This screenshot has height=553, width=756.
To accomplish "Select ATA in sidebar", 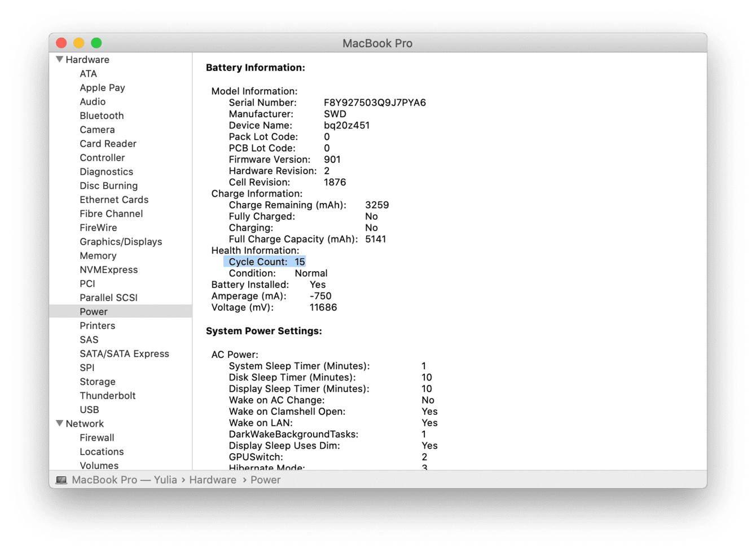I will point(89,74).
